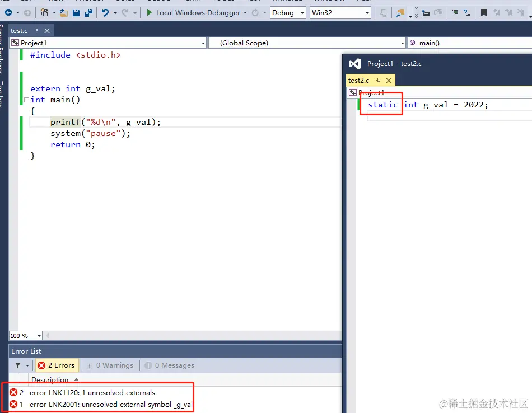The width and height of the screenshot is (532, 413).
Task: Open the Error List filter dropdown arrow
Action: (27, 365)
